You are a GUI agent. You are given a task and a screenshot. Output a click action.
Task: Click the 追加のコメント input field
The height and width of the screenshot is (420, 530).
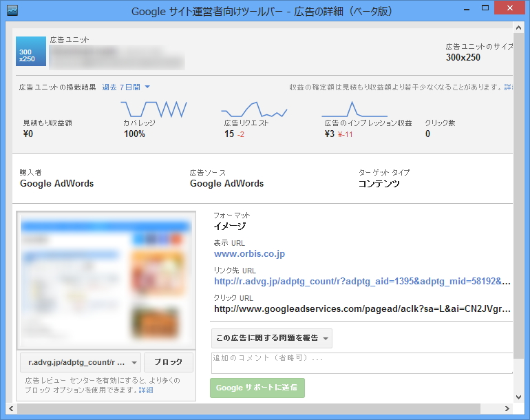click(362, 363)
